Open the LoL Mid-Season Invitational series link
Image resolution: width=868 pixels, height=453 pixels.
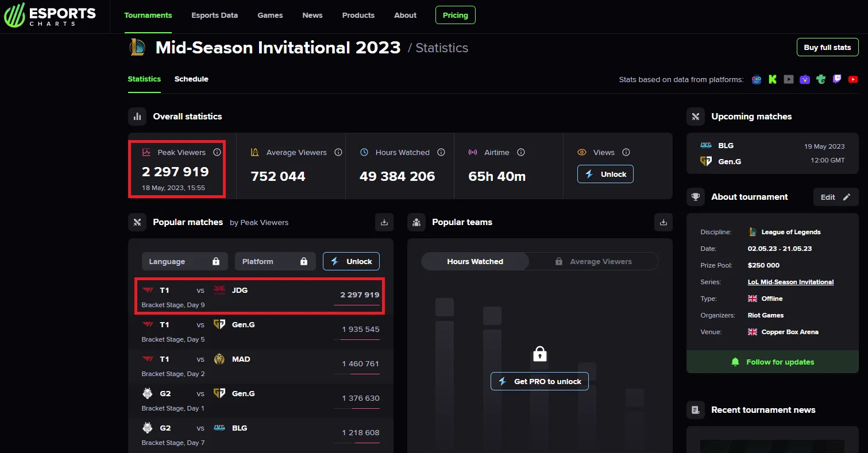tap(790, 282)
